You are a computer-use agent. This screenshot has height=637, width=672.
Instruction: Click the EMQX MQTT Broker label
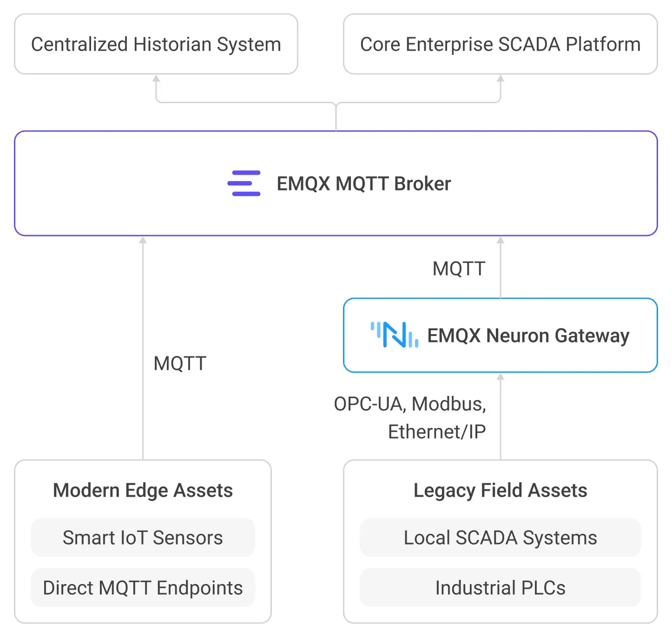coord(364,184)
